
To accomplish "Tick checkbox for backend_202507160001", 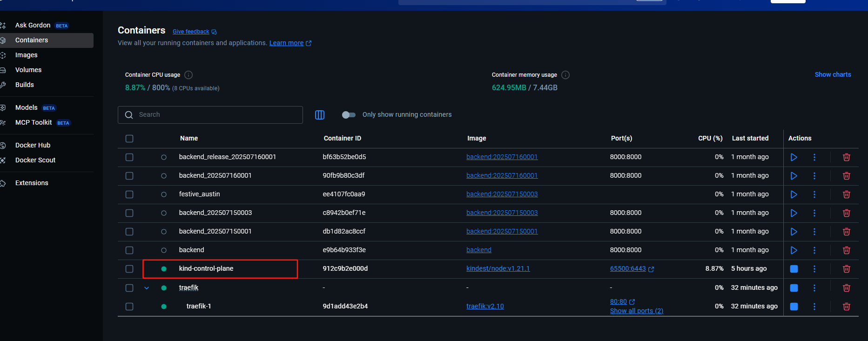I will pyautogui.click(x=129, y=176).
